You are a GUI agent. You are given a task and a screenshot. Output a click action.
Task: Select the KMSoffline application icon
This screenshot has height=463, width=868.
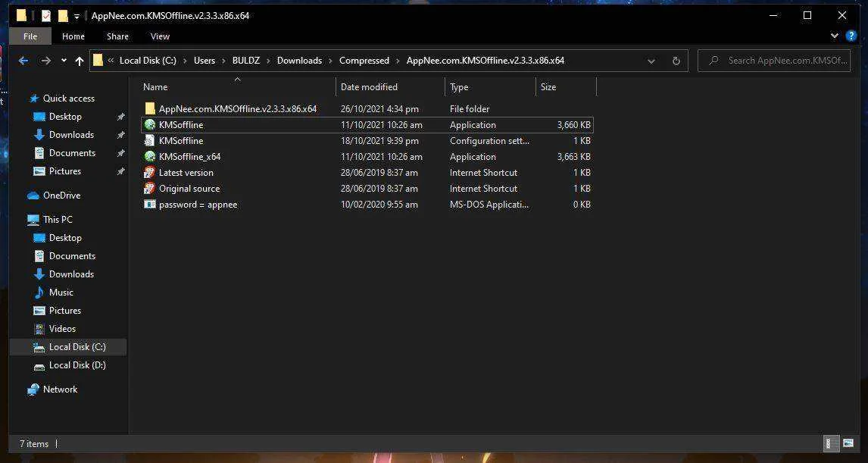(149, 124)
